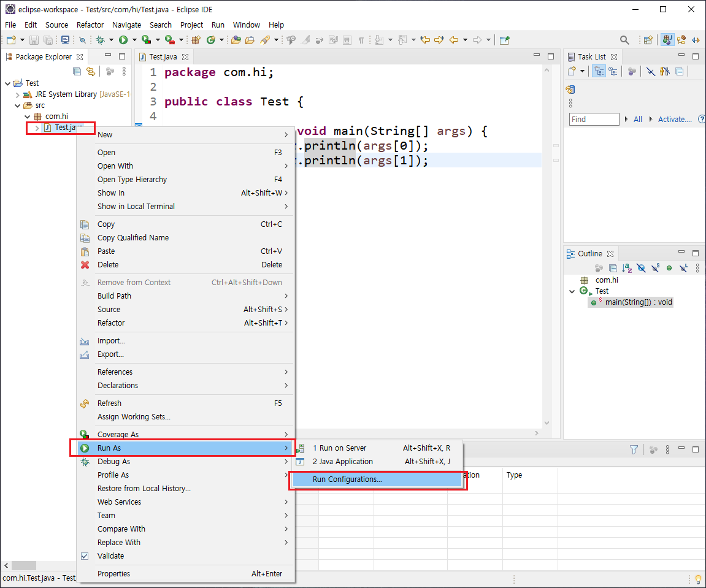Click the New wizard toolbar icon
The height and width of the screenshot is (588, 706).
[11, 40]
